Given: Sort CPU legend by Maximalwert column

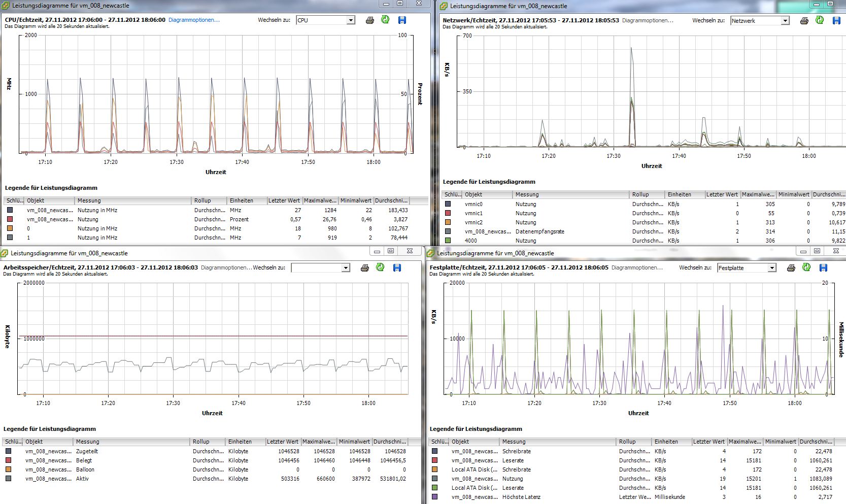Looking at the screenshot, I should click(x=320, y=200).
